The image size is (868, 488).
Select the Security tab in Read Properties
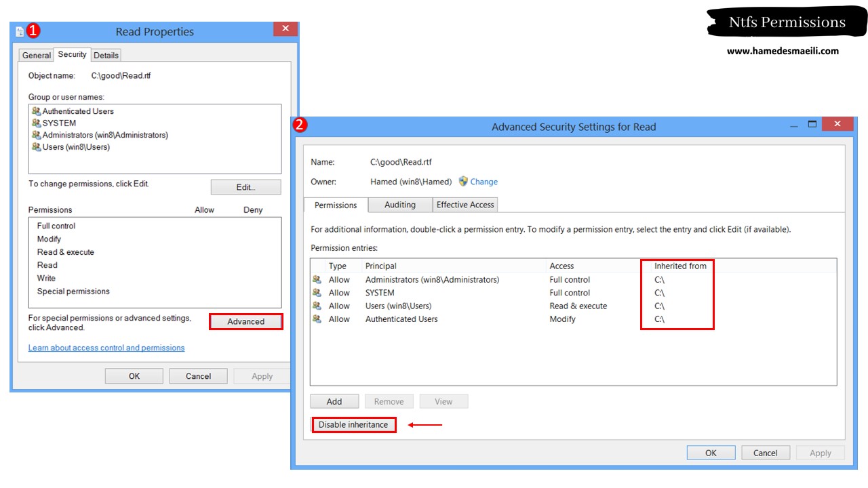tap(72, 54)
